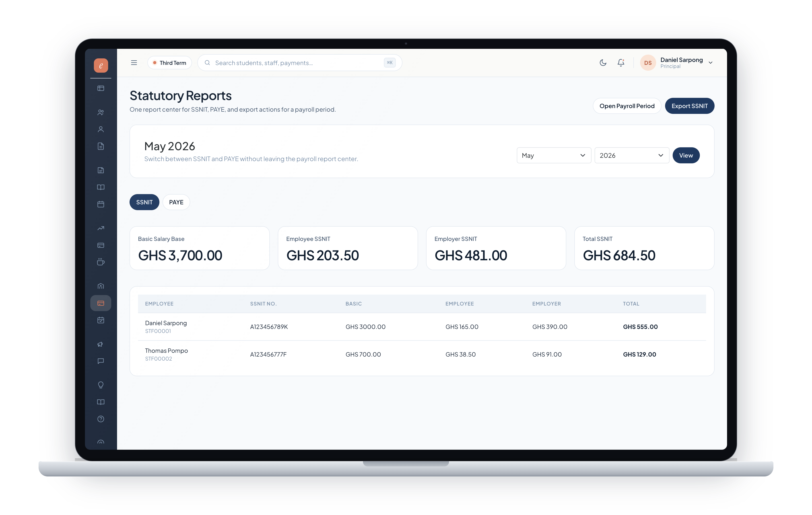Focus the search students, staff, payments field
812x515 pixels.
pyautogui.click(x=300, y=63)
